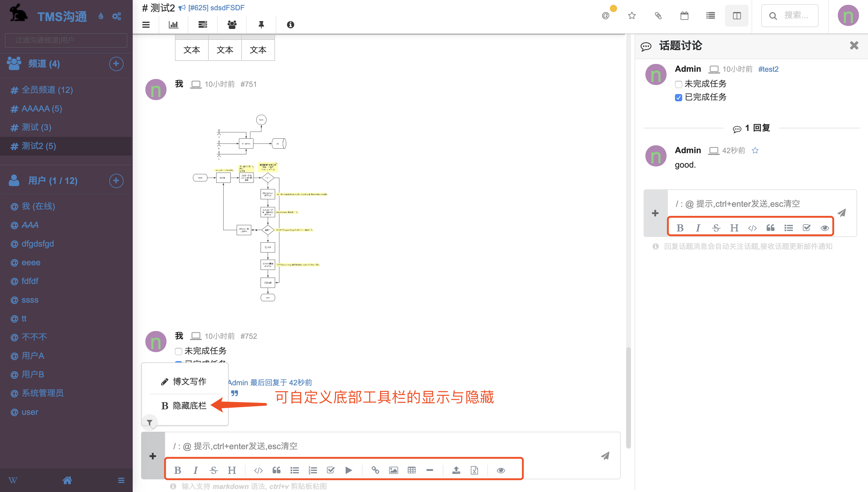Insert table from the main editor toolbar

click(x=411, y=470)
